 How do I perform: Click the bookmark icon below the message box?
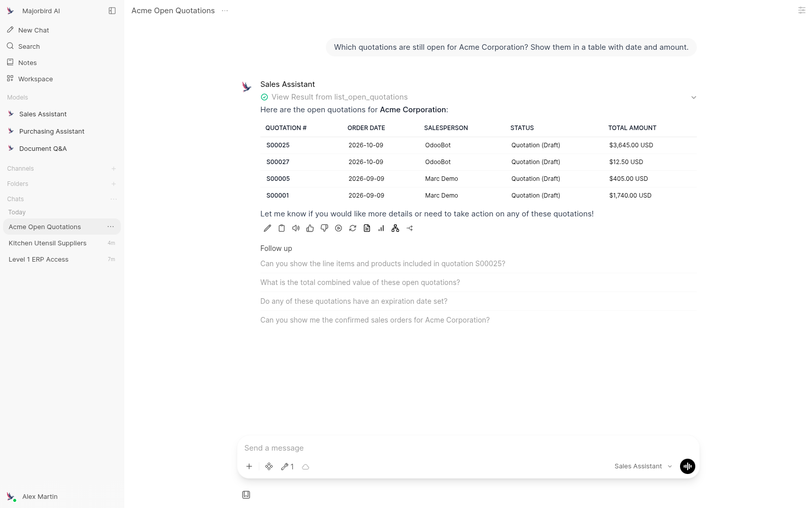[246, 495]
